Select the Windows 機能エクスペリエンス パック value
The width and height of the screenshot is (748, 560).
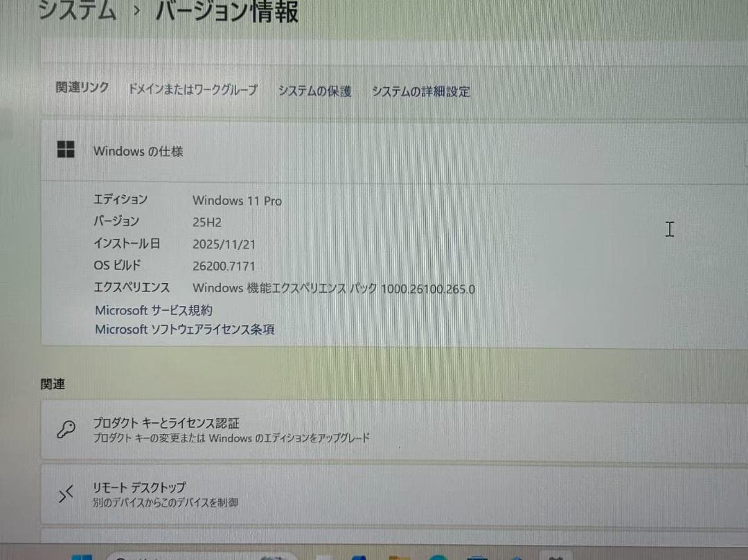click(x=333, y=289)
